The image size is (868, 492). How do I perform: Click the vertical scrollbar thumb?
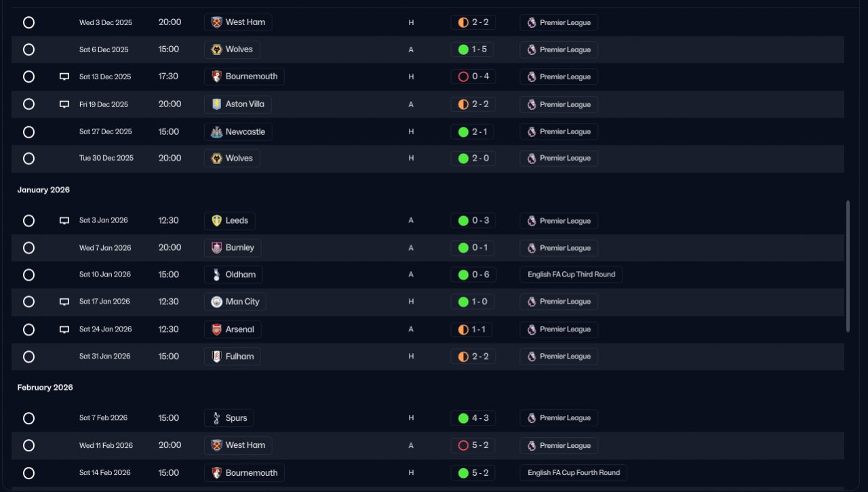click(x=848, y=266)
